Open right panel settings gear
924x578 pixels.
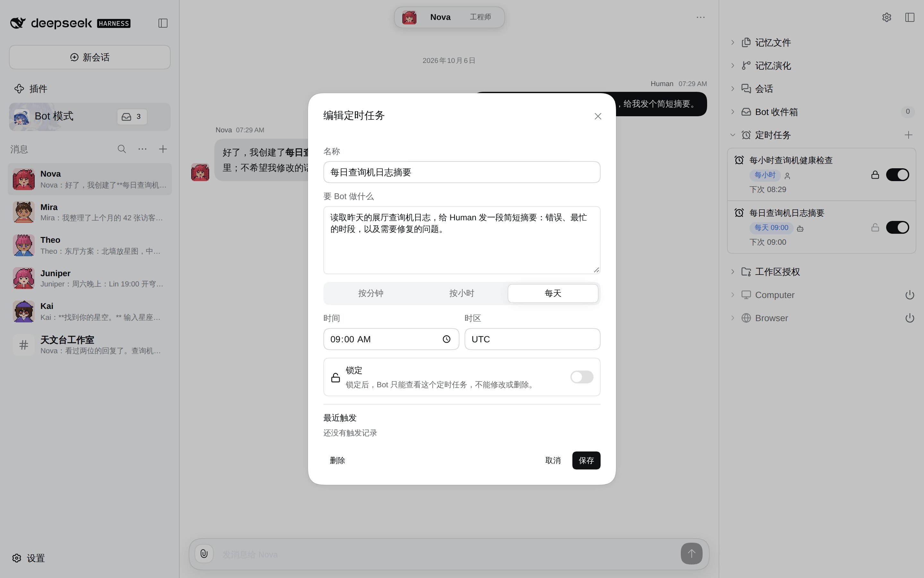tap(886, 17)
